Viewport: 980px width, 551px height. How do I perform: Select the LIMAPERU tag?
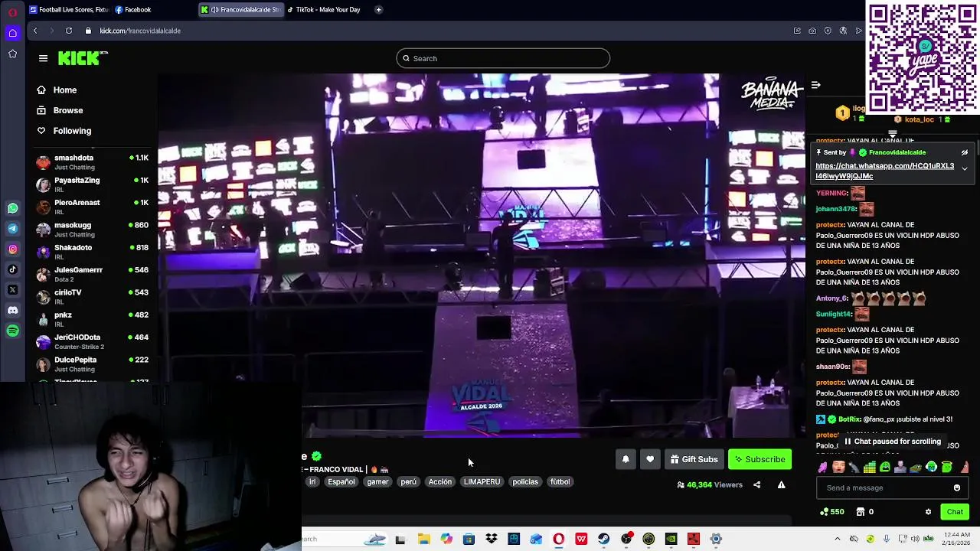click(x=482, y=482)
